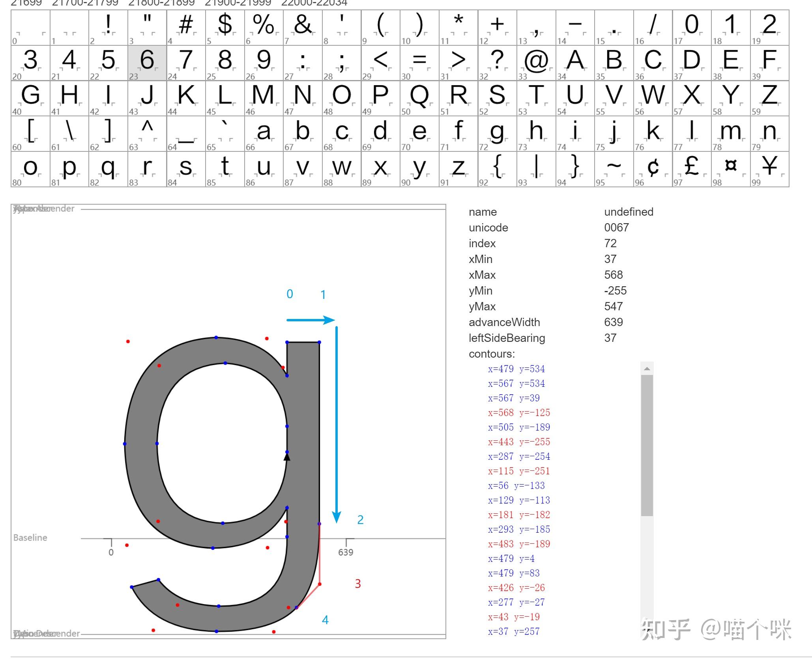Select the question mark glyph cell
The image size is (812, 662).
point(497,63)
